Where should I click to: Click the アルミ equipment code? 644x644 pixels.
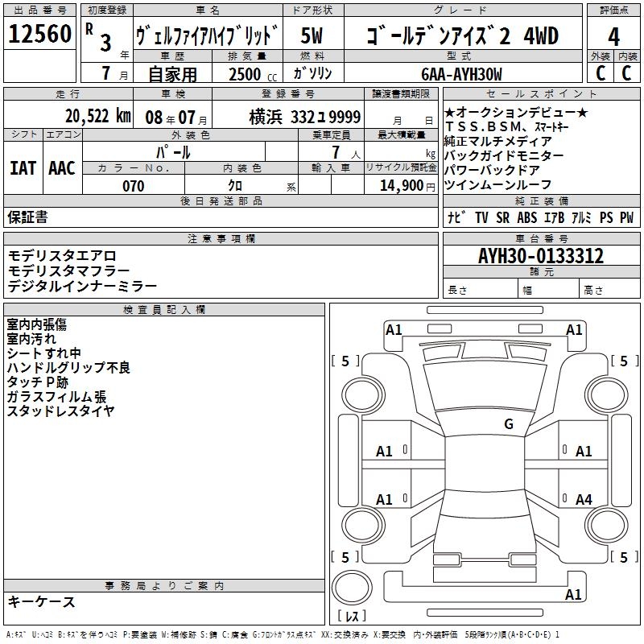pyautogui.click(x=581, y=217)
